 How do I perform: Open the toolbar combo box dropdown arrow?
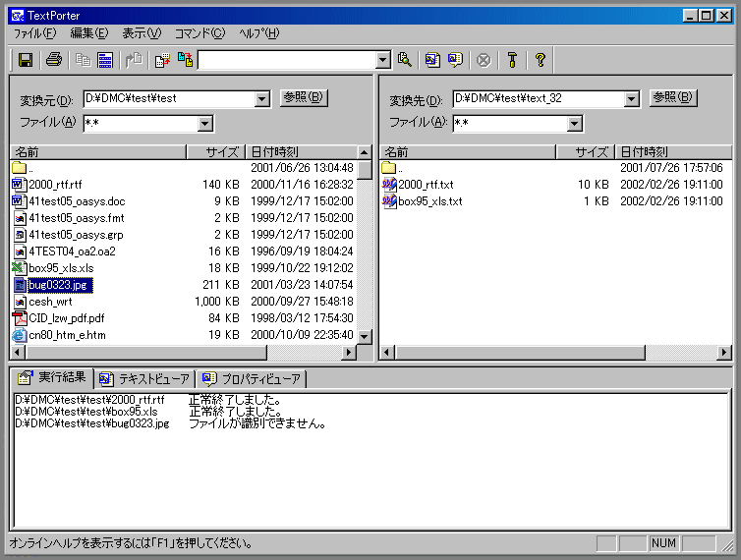[383, 60]
